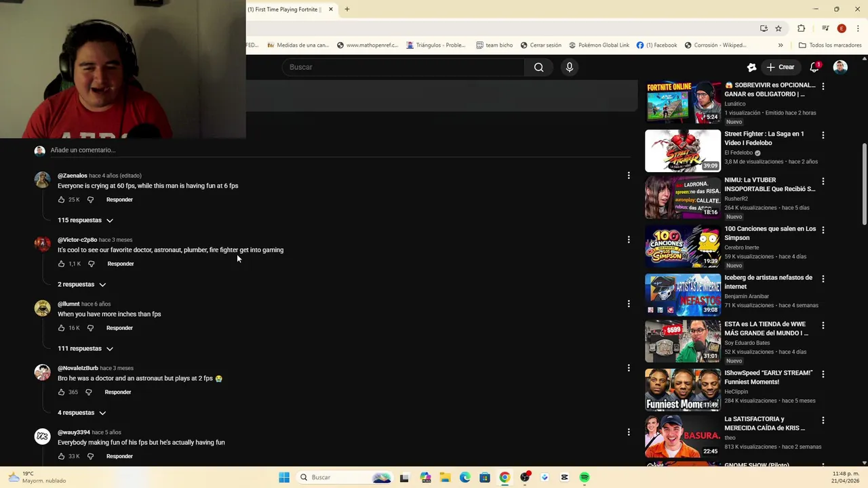Screen dimensions: 868x488
Task: Open the Facebook bookmark
Action: [656, 45]
